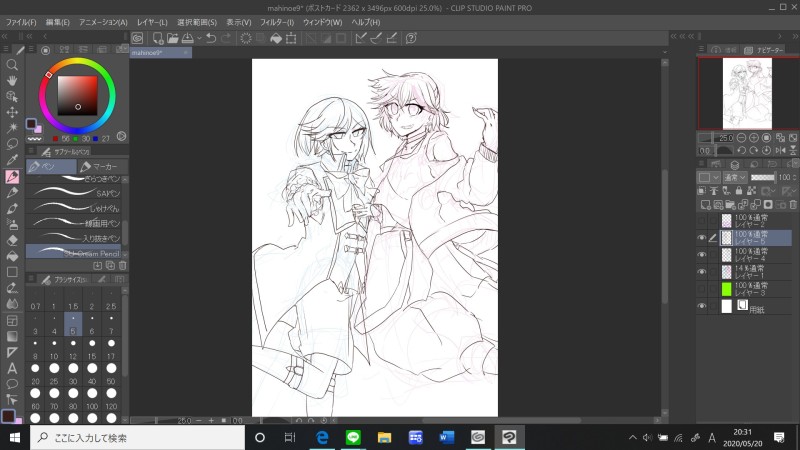Open the レイヤー(L) menu
This screenshot has height=450, width=800.
tap(152, 21)
